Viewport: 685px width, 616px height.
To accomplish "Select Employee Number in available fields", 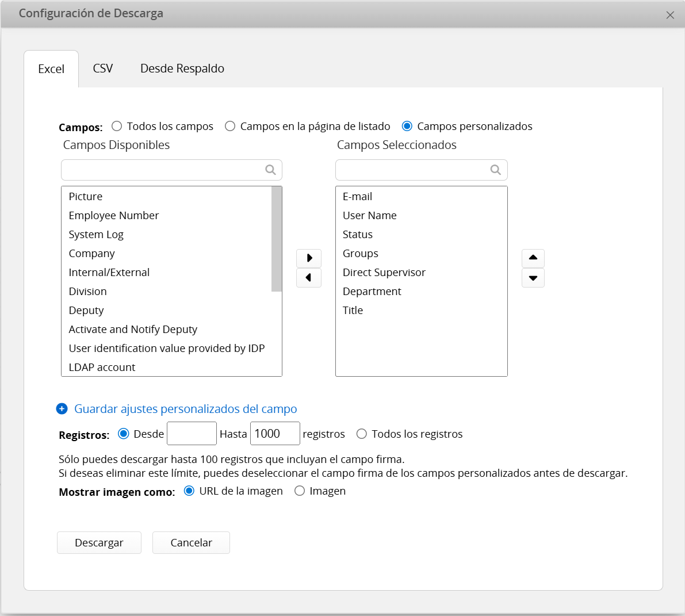I will tap(114, 215).
